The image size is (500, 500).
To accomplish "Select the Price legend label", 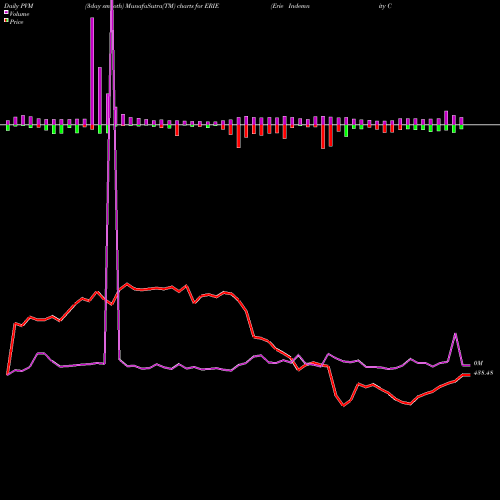I will point(16,22).
